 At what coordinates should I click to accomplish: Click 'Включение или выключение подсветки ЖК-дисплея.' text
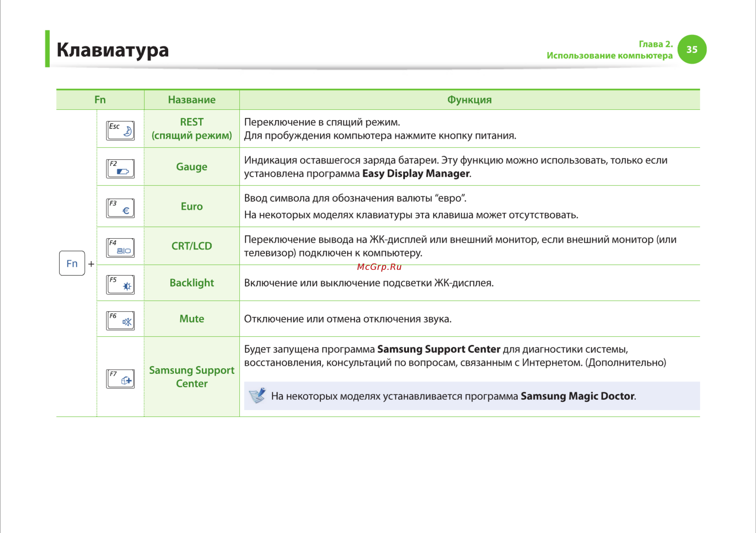[x=369, y=283]
